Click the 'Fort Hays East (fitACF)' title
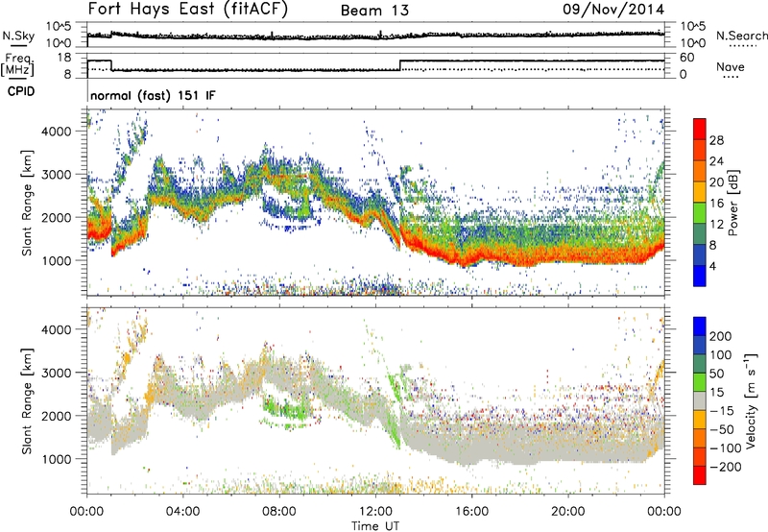Image resolution: width=768 pixels, height=532 pixels. pyautogui.click(x=188, y=9)
